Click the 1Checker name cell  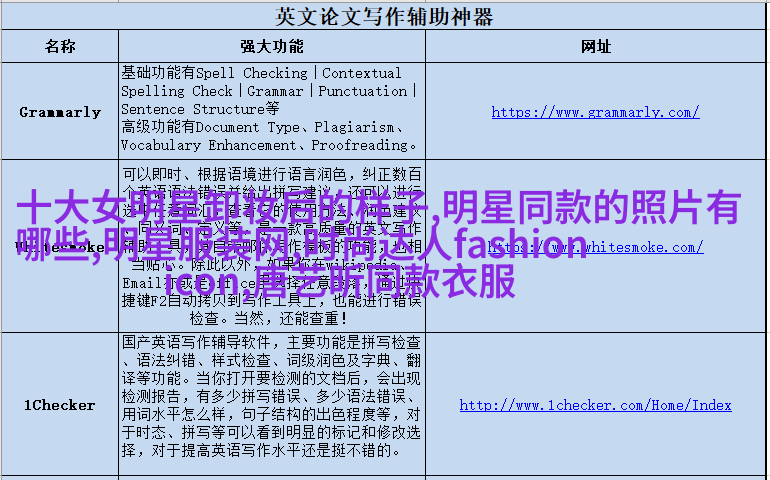[59, 405]
